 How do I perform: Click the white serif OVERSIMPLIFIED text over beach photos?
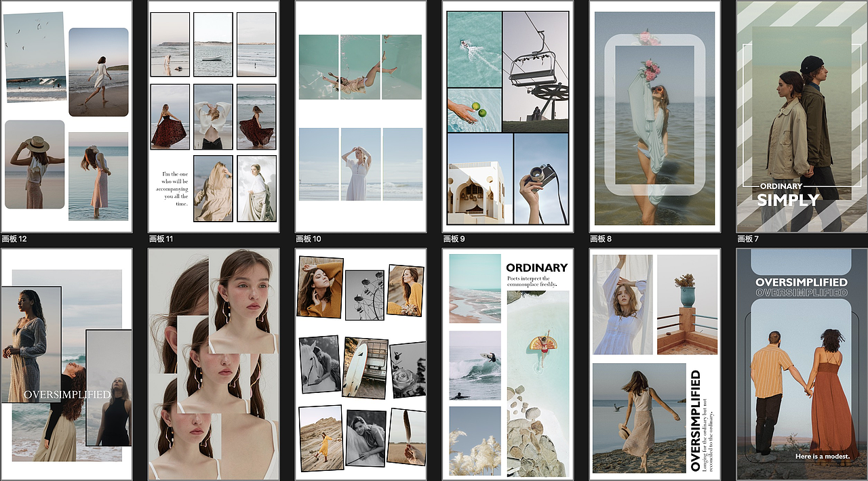pyautogui.click(x=67, y=394)
